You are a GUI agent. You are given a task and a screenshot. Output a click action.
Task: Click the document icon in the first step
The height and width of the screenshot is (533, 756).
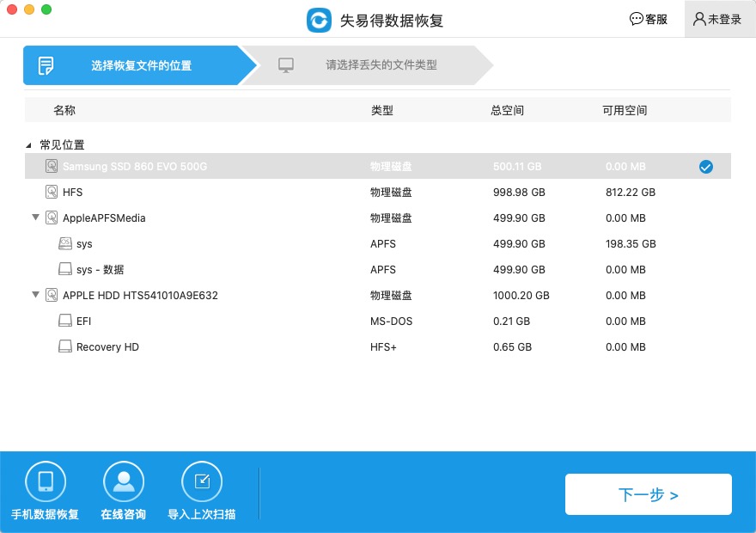pyautogui.click(x=46, y=65)
